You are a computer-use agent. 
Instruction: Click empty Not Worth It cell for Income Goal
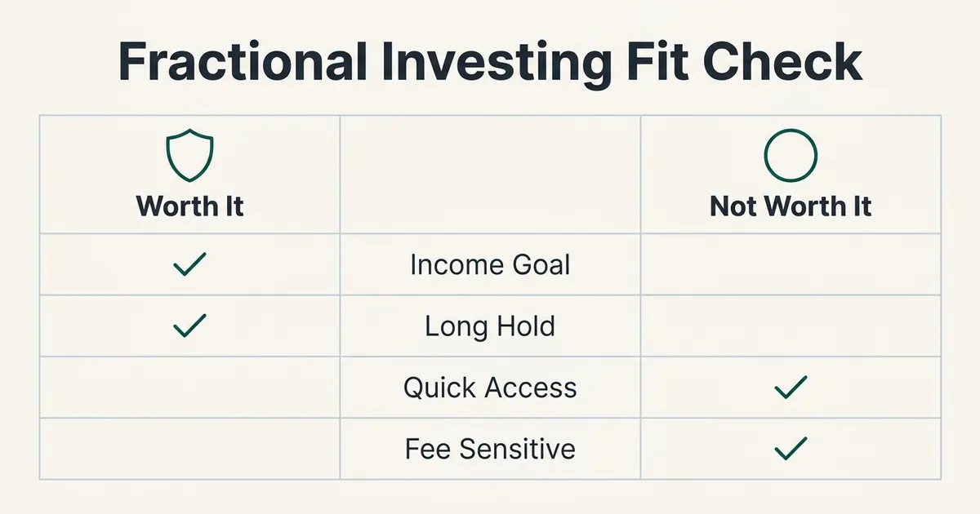coord(791,264)
